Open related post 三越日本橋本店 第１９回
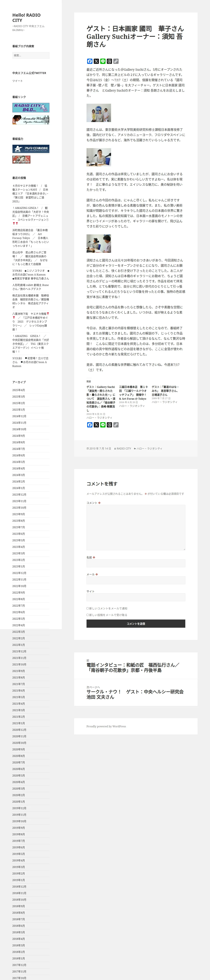The height and width of the screenshot is (980, 210). [133, 393]
